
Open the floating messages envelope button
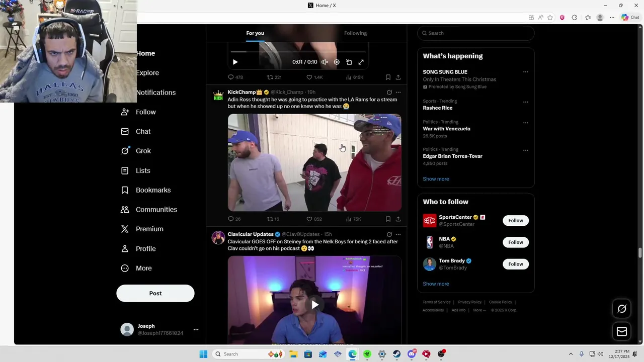[x=622, y=331]
